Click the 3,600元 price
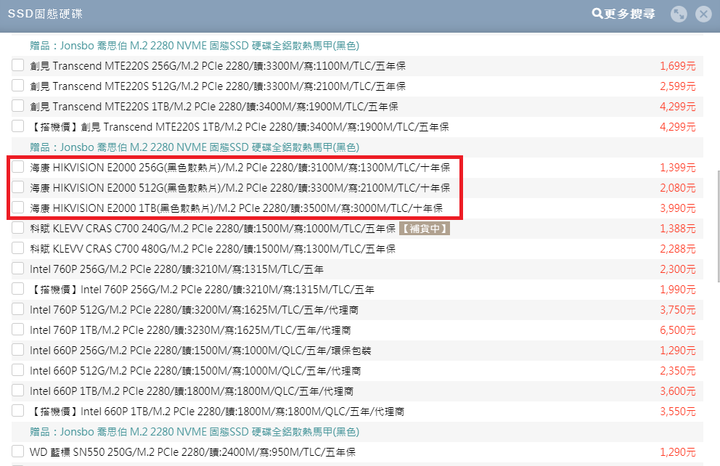This screenshot has height=466, width=720. [x=678, y=391]
